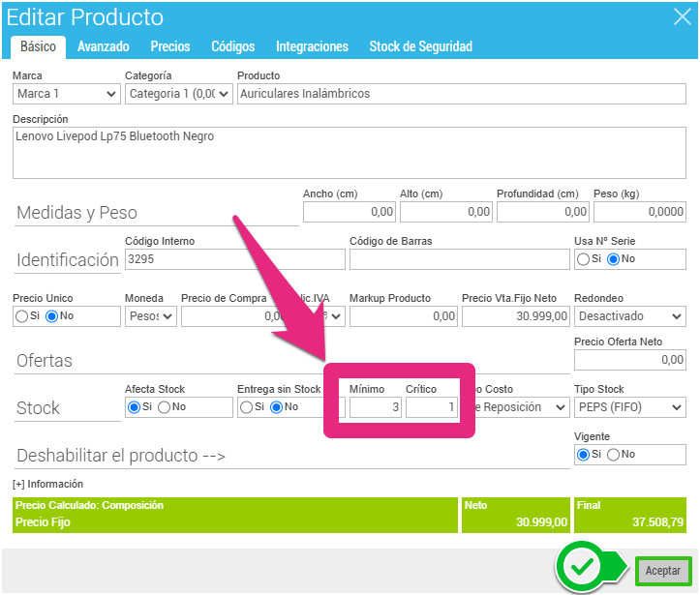The width and height of the screenshot is (700, 595).
Task: Open the Categoría dropdown
Action: (179, 94)
